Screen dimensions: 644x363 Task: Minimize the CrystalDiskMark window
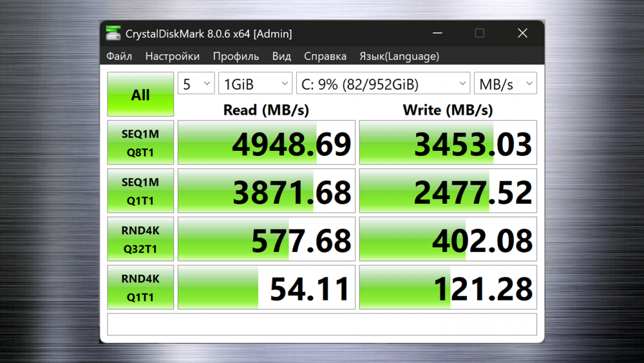(x=437, y=34)
